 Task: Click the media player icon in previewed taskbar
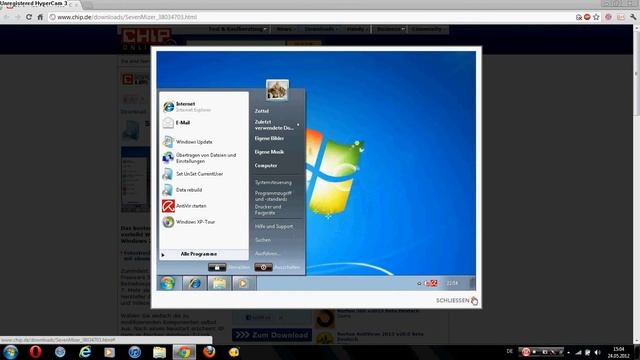(243, 283)
